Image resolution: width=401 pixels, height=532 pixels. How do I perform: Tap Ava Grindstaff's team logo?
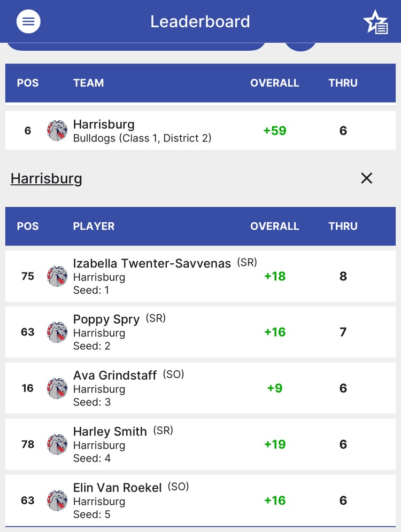pos(57,388)
